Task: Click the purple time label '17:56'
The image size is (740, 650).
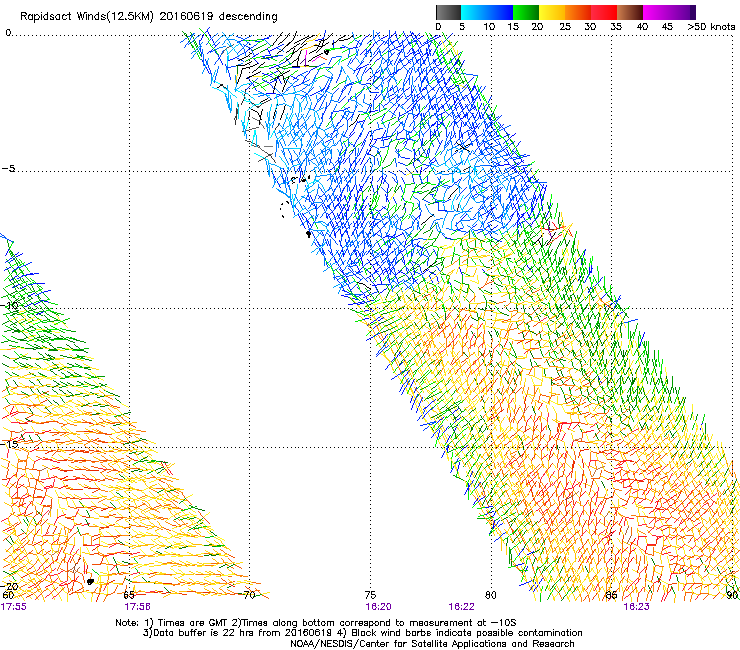Action: [x=137, y=607]
